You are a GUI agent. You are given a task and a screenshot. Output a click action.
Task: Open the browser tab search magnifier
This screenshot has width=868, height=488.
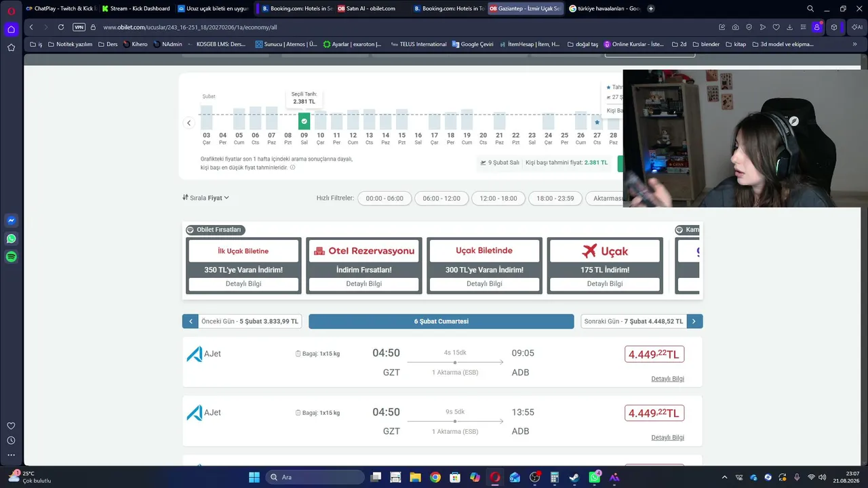click(810, 9)
